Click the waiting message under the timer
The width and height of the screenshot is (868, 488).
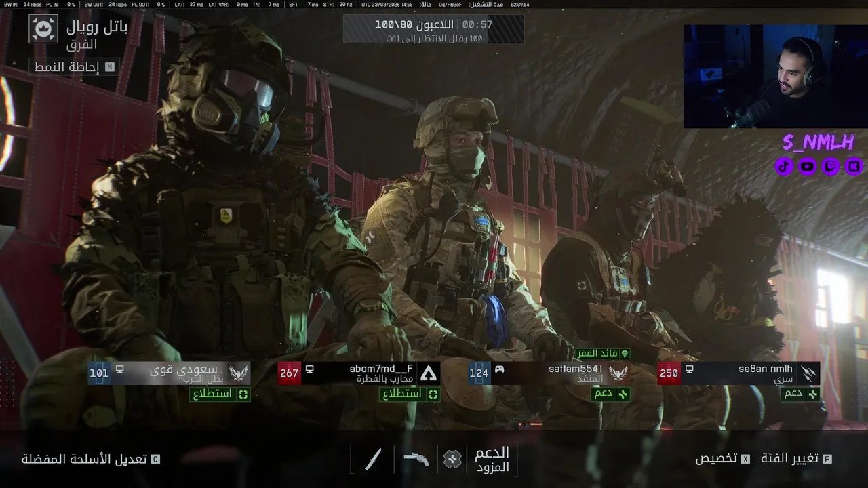pyautogui.click(x=434, y=38)
